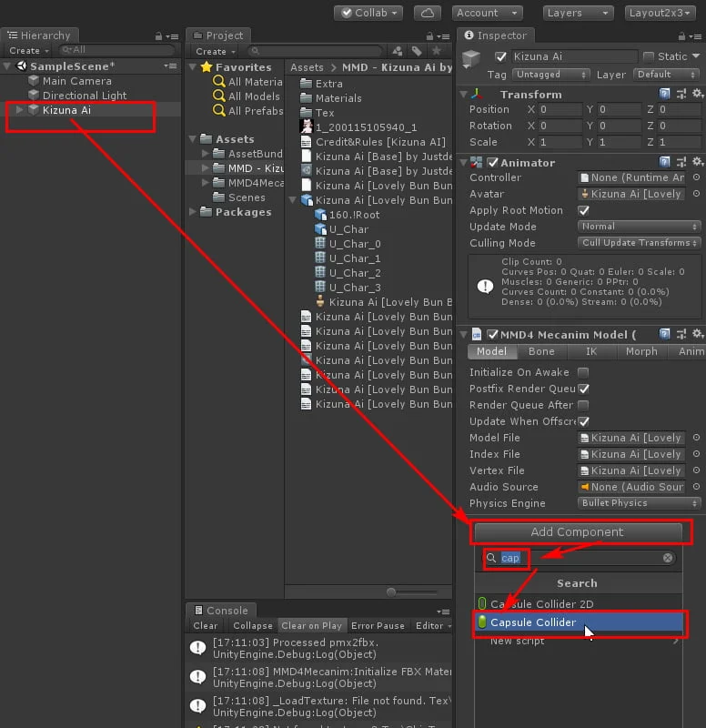
Task: Clear the component search field
Action: [x=668, y=558]
